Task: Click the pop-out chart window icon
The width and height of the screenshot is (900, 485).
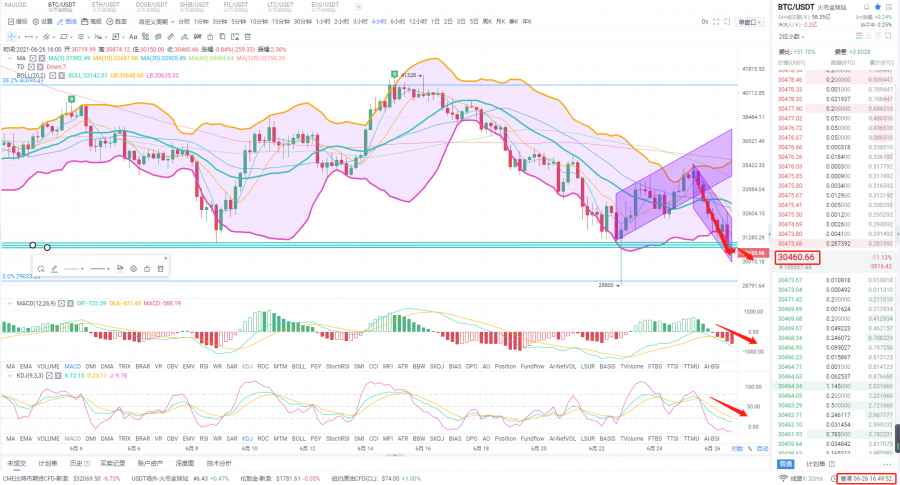Action: [x=727, y=22]
